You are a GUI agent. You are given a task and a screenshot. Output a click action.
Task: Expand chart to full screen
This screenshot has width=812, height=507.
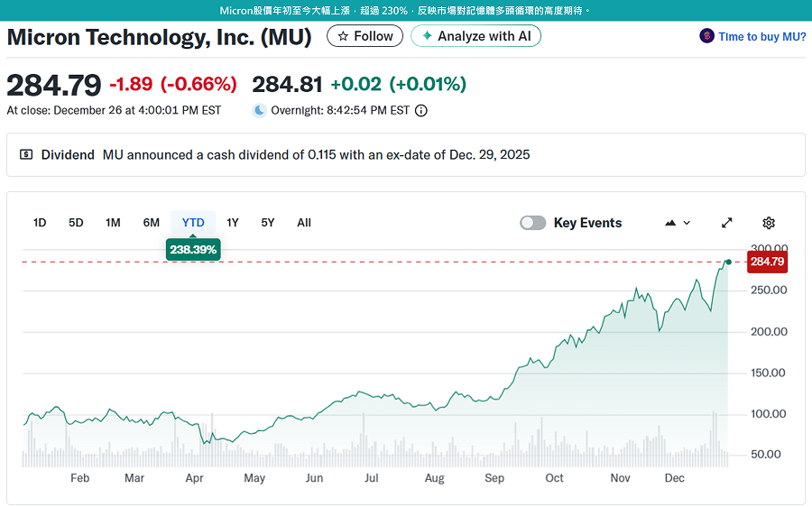point(727,223)
